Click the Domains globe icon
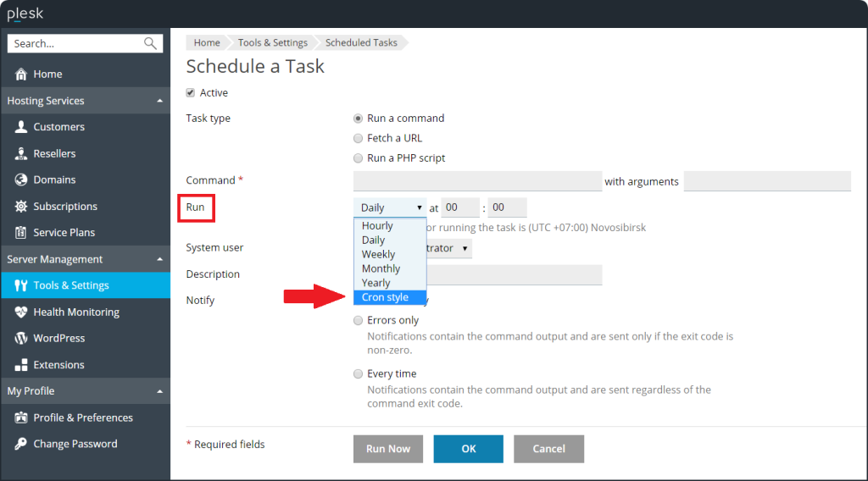The width and height of the screenshot is (868, 481). tap(21, 180)
